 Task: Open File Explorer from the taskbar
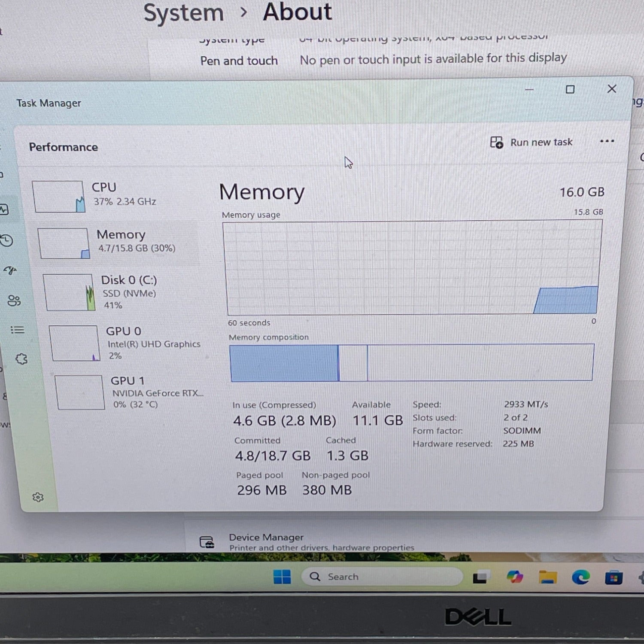pos(548,577)
